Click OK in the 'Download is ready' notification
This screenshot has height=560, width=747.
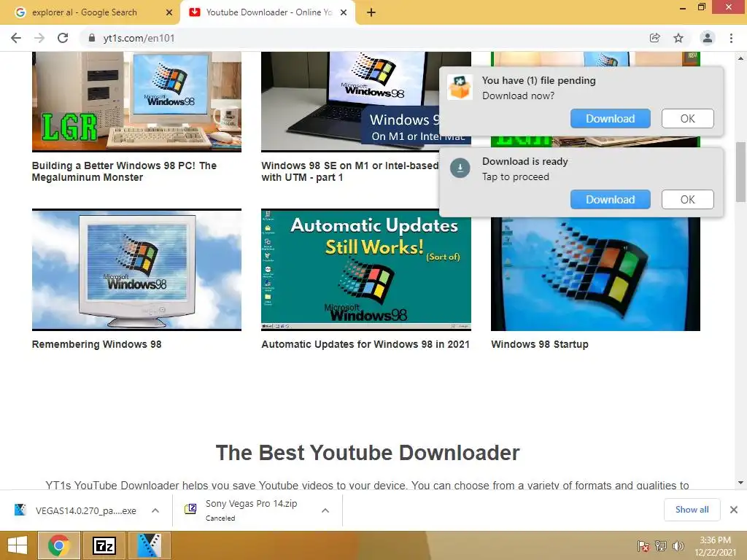click(x=687, y=200)
